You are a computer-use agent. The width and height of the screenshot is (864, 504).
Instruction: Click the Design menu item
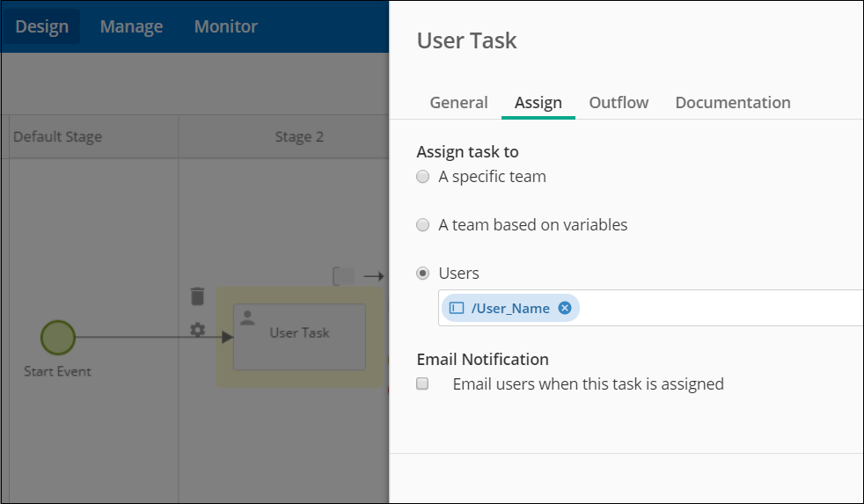[42, 26]
